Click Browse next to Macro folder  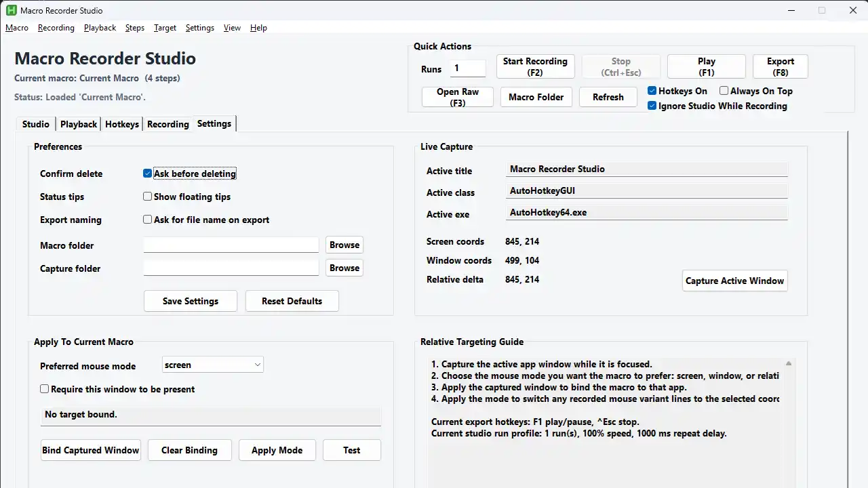[x=344, y=245]
